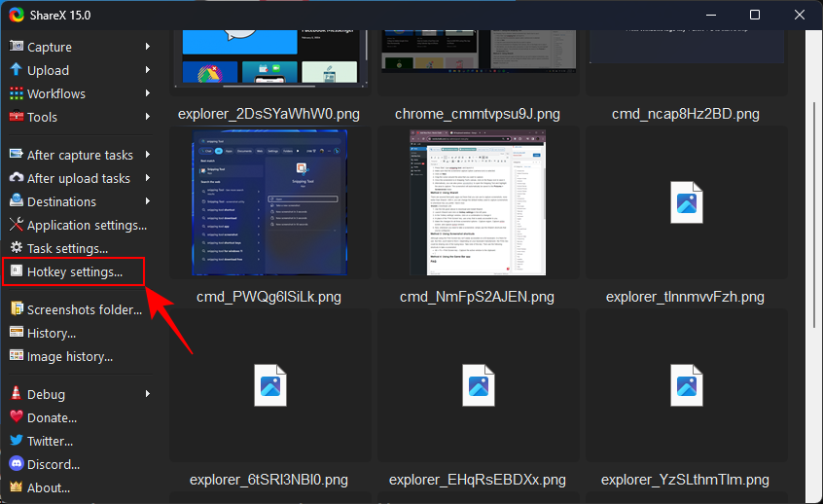This screenshot has width=823, height=504.
Task: Open the Capture menu
Action: (x=50, y=47)
